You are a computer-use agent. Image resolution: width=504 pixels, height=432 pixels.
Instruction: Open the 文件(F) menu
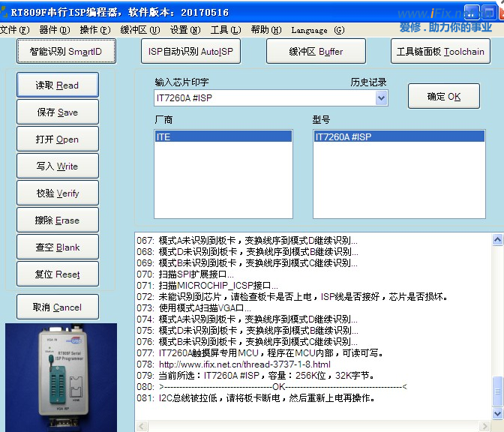coord(15,30)
